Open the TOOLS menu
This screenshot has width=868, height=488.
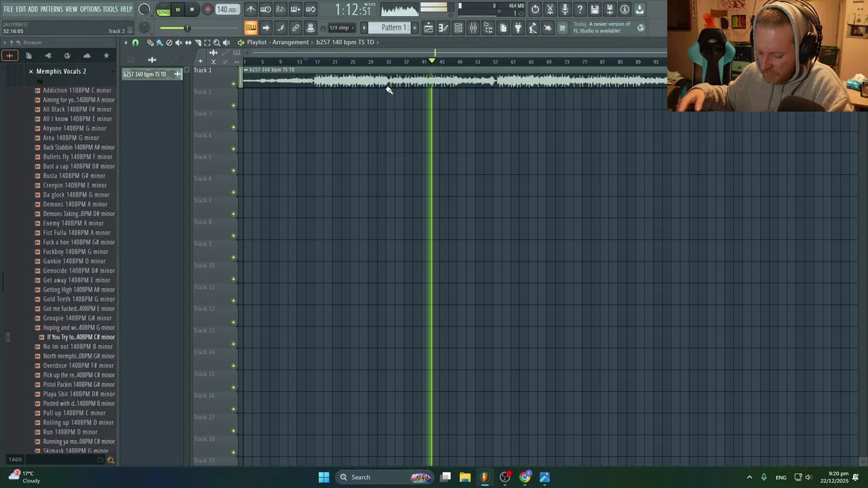110,9
